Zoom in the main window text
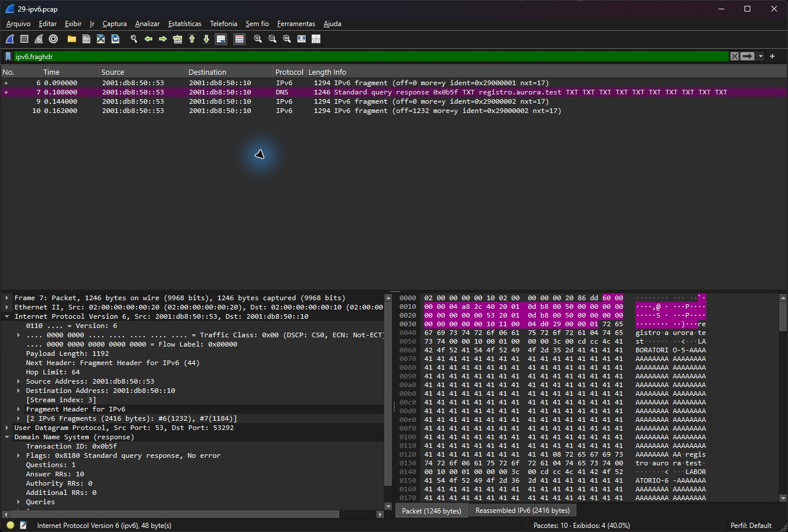Viewport: 788px width, 532px height. click(258, 39)
